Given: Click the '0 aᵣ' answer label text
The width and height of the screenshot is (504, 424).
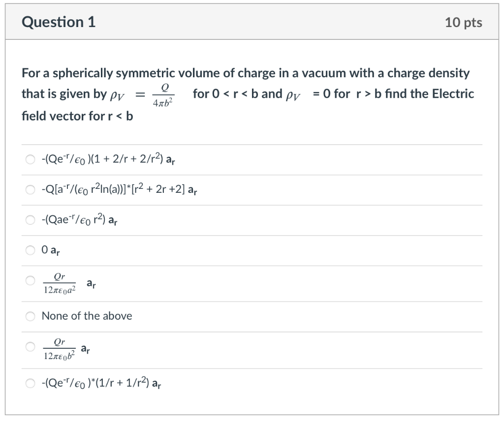Looking at the screenshot, I should click(51, 250).
